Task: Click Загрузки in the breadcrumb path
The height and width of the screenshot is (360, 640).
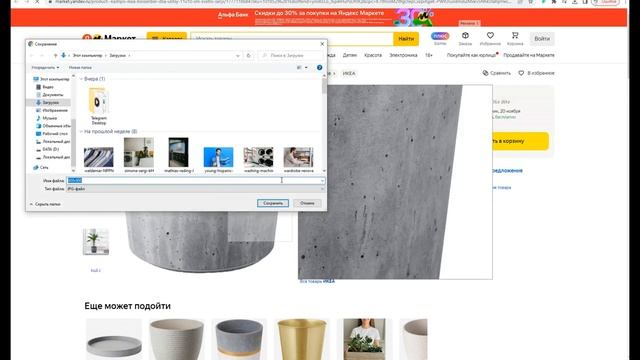Action: tap(118, 56)
